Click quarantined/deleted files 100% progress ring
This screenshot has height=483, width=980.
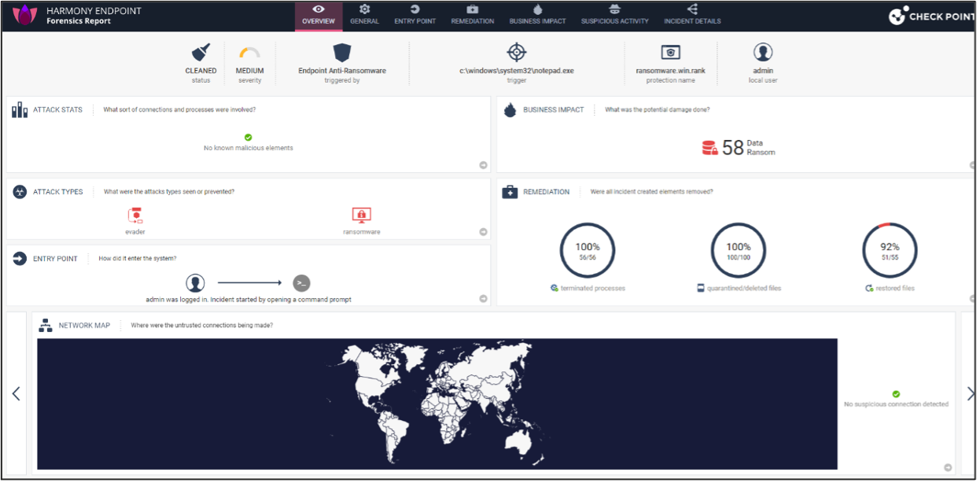[x=739, y=251]
